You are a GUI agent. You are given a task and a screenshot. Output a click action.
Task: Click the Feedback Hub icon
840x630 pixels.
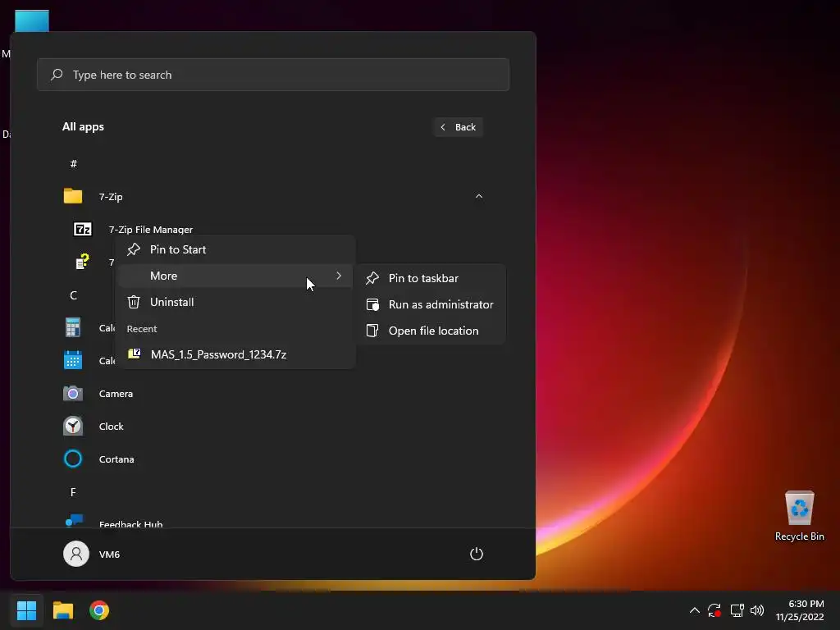(x=74, y=521)
